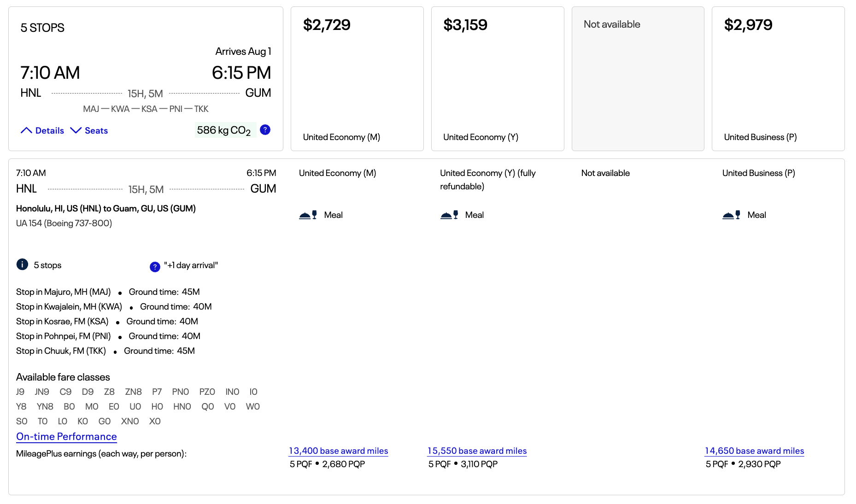
Task: Open the 13,400 base award miles link
Action: pos(338,451)
